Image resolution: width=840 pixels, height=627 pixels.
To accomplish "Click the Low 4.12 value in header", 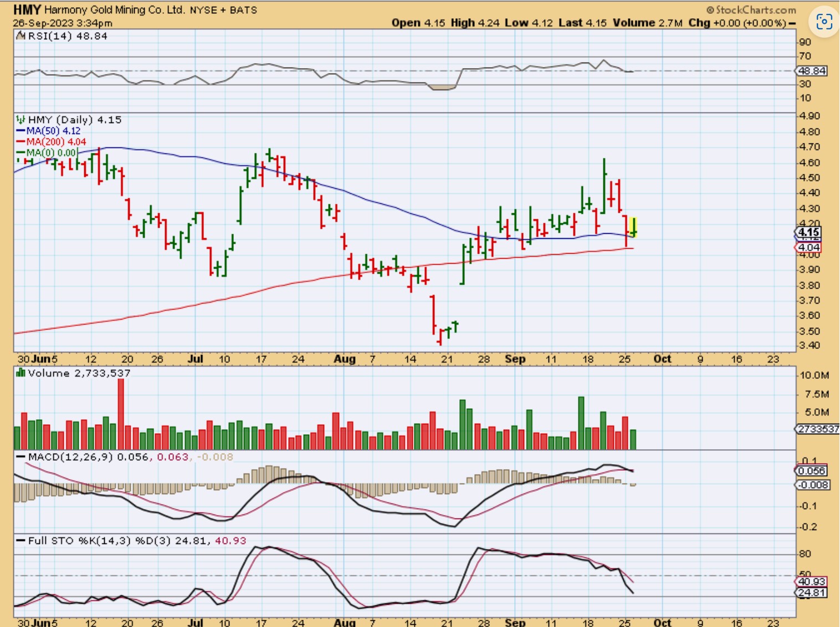I will 529,23.
